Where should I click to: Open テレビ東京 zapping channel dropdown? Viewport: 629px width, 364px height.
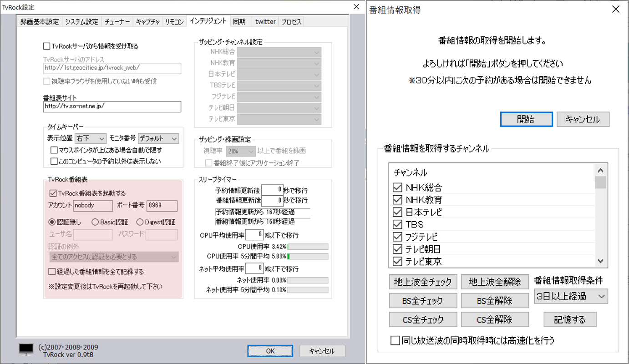click(x=279, y=119)
